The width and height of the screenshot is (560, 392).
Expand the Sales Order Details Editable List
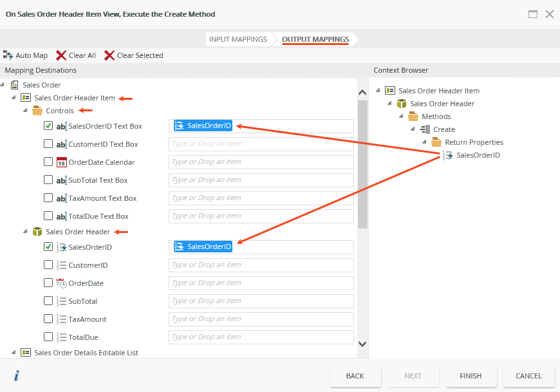[14, 352]
